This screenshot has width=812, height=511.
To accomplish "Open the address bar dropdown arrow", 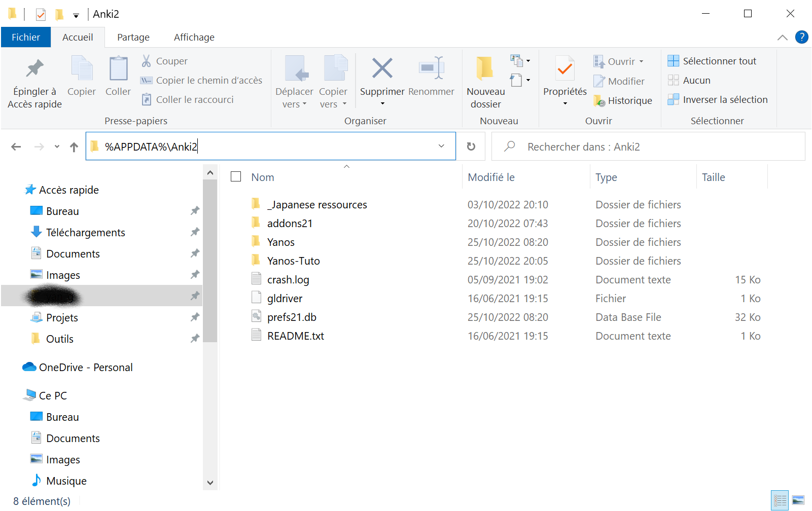I will click(x=441, y=146).
